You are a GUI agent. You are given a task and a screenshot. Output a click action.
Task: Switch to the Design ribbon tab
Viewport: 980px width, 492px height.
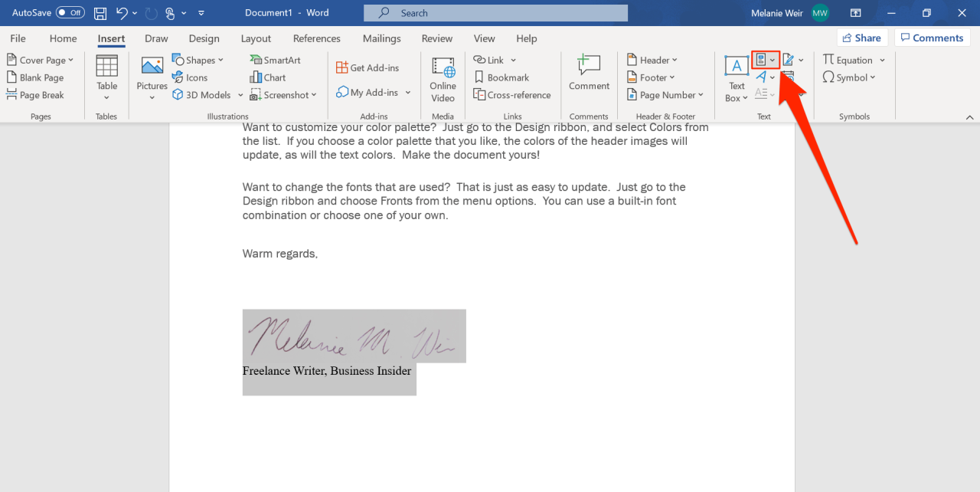203,38
